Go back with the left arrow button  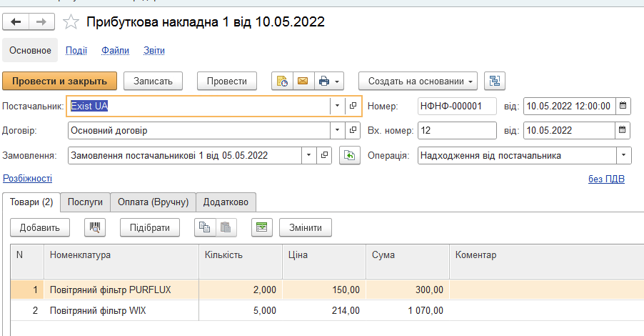pos(16,21)
